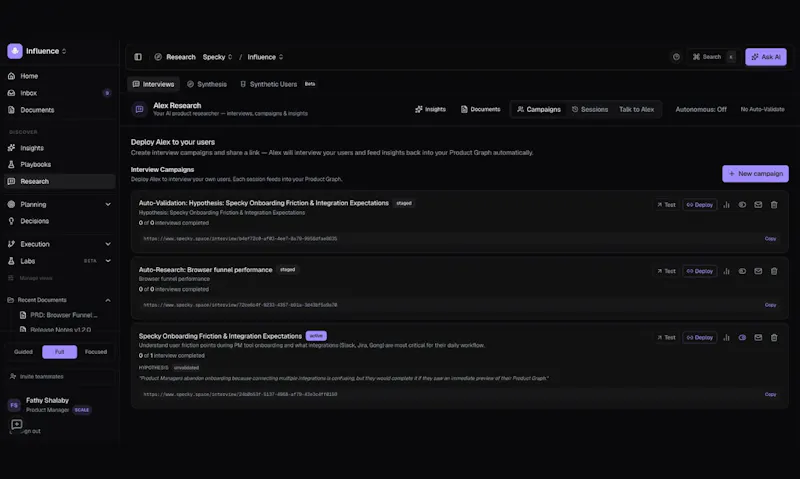Click email icon for Browser funnel campaign
800x479 pixels.
click(x=758, y=271)
